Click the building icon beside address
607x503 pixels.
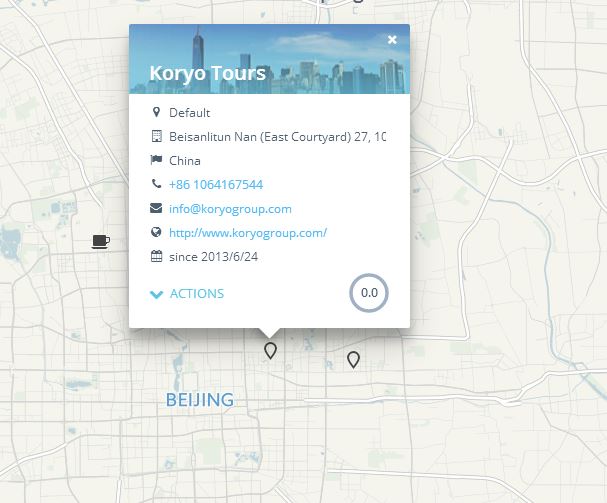[156, 136]
